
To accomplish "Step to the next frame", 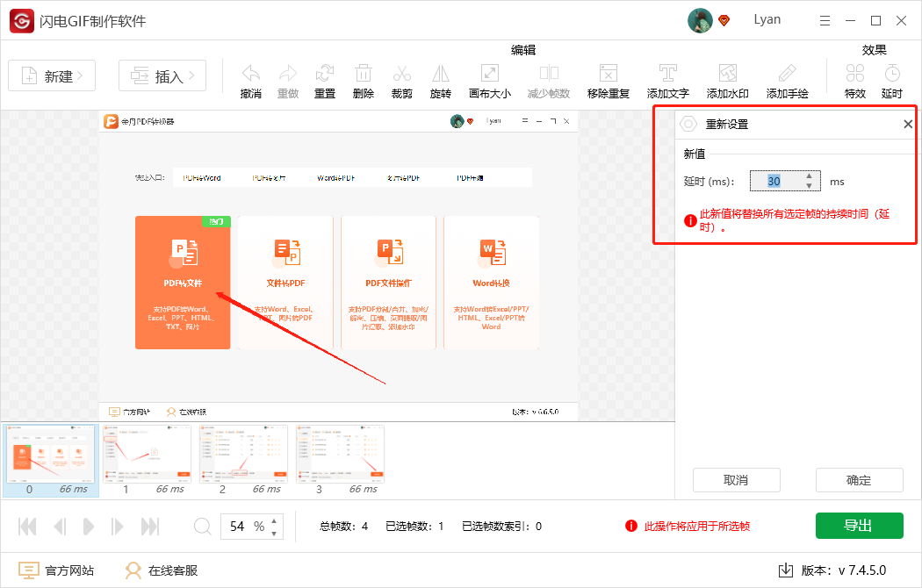I will point(117,527).
